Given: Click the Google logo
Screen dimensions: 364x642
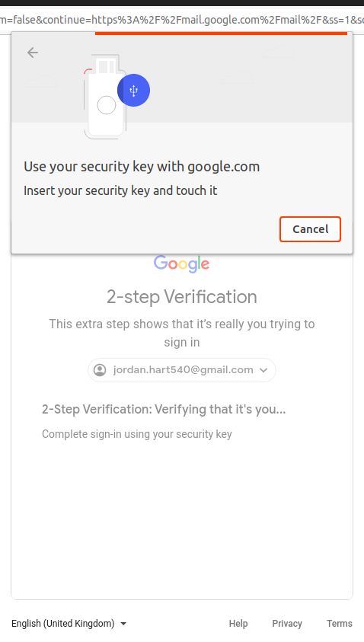Looking at the screenshot, I should (x=181, y=264).
